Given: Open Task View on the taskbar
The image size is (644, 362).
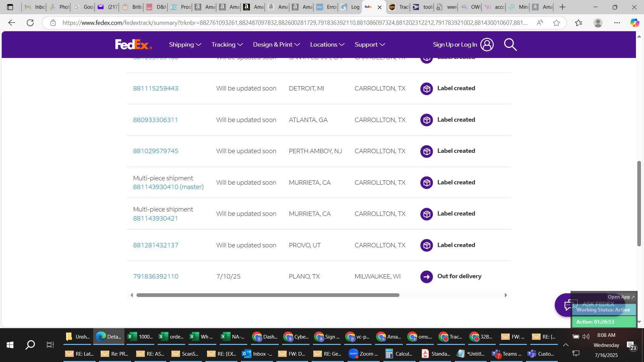Looking at the screenshot, I should 50,345.
